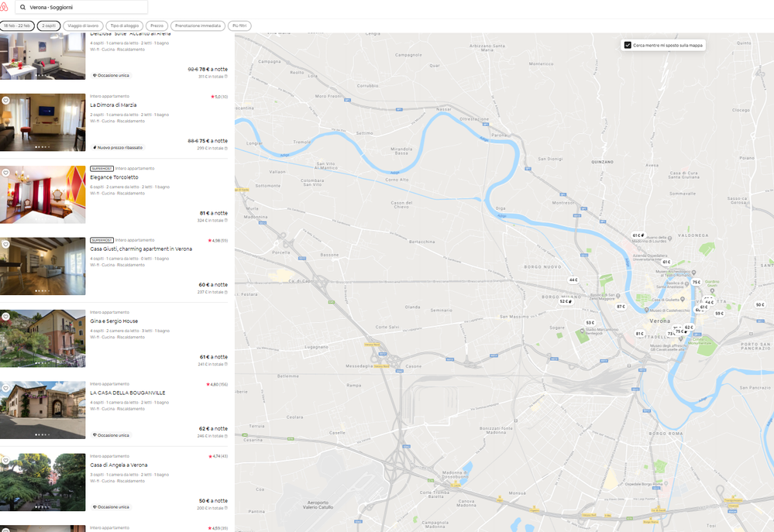Open the 'La Dimora di Marzia' listing title

[114, 105]
